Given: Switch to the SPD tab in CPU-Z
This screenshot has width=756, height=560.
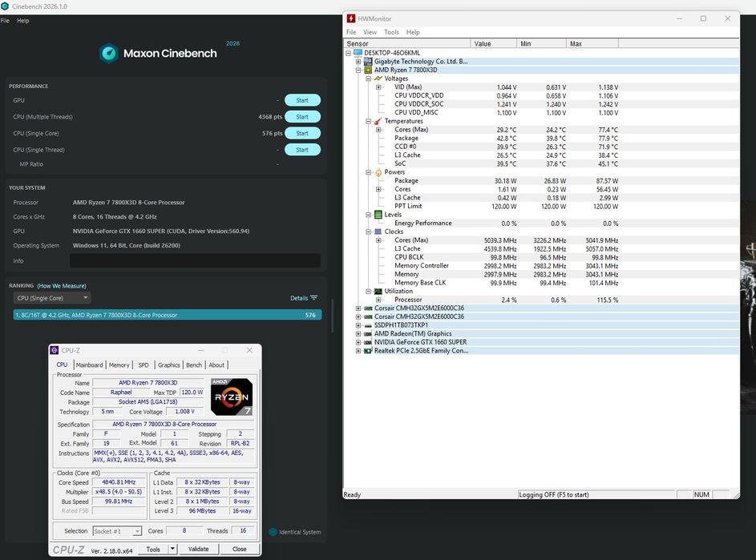Looking at the screenshot, I should 144,365.
